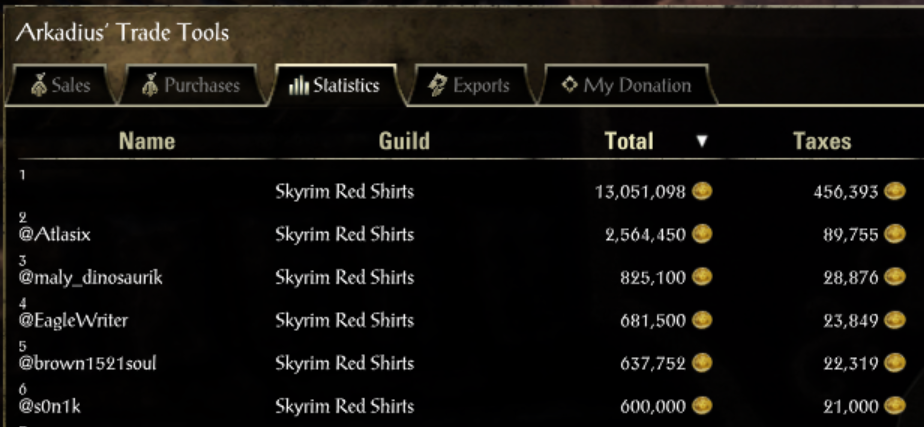Click the @EagleWriter player name
The image size is (924, 427).
point(74,321)
